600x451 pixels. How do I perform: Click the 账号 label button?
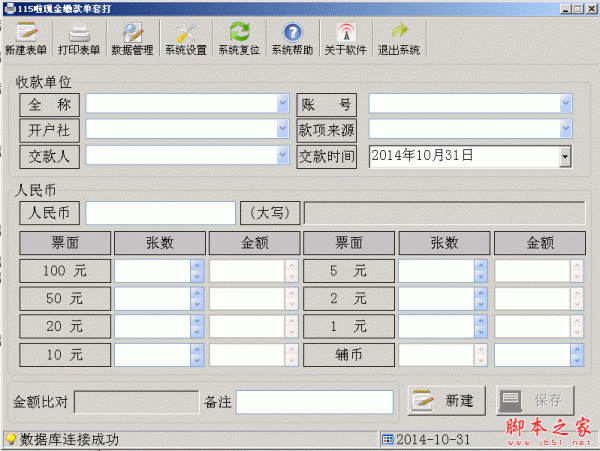326,104
